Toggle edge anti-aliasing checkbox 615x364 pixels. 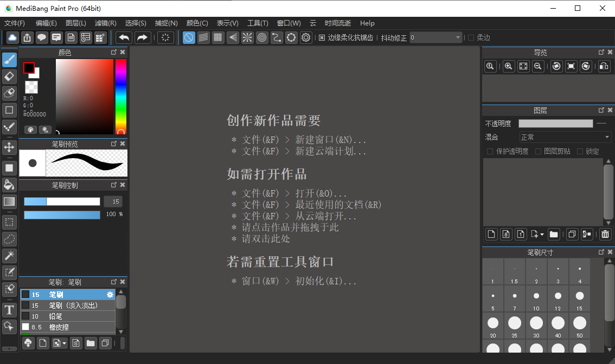click(x=322, y=37)
